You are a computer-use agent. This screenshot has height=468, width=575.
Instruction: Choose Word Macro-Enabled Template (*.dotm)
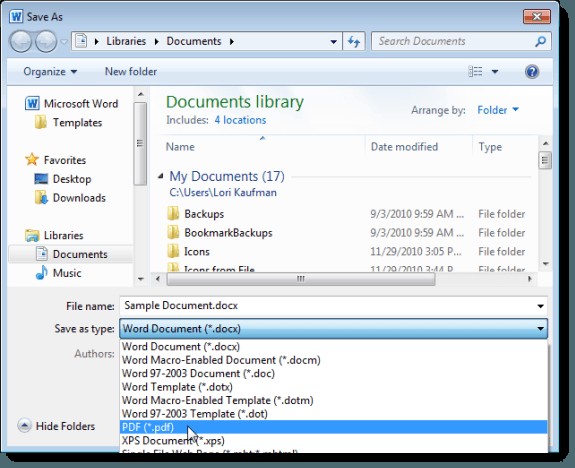pyautogui.click(x=333, y=400)
